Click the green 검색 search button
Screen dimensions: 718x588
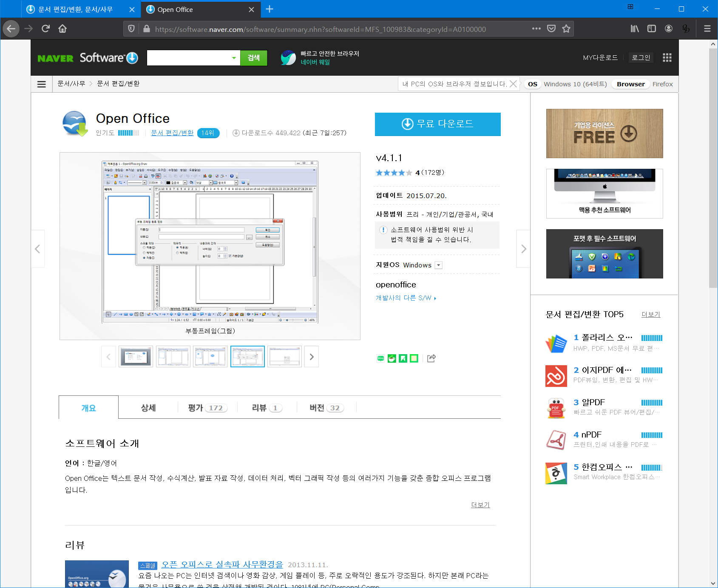click(x=254, y=58)
